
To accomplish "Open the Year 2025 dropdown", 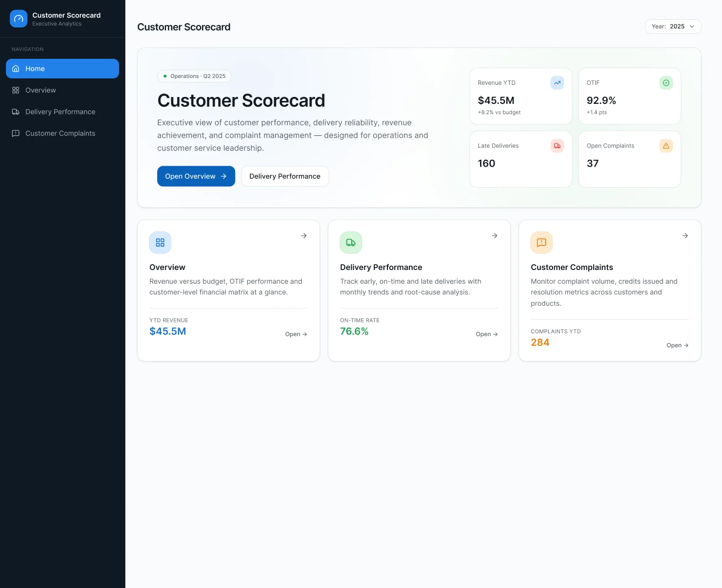I will pos(673,26).
